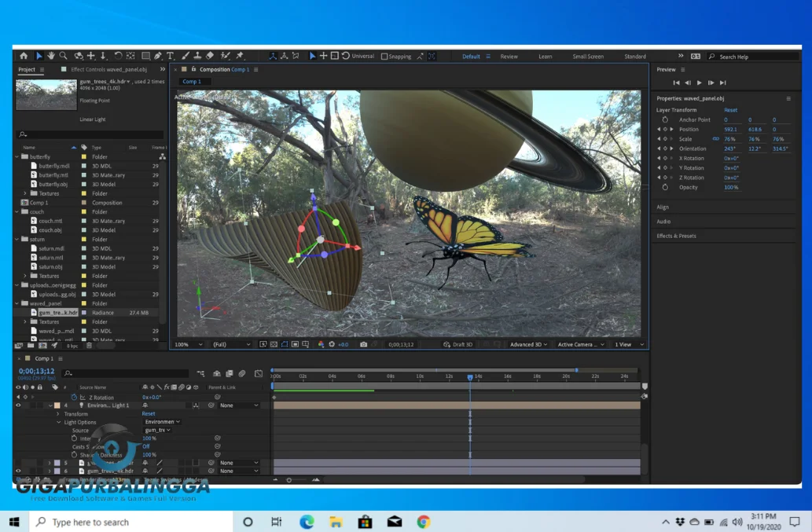Open the 1 View layout dropdown
This screenshot has width=812, height=532.
point(629,344)
